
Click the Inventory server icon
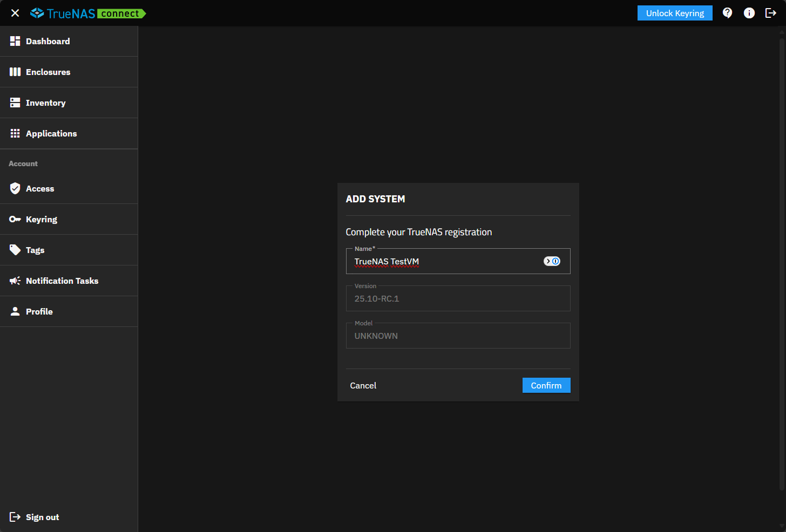(15, 103)
